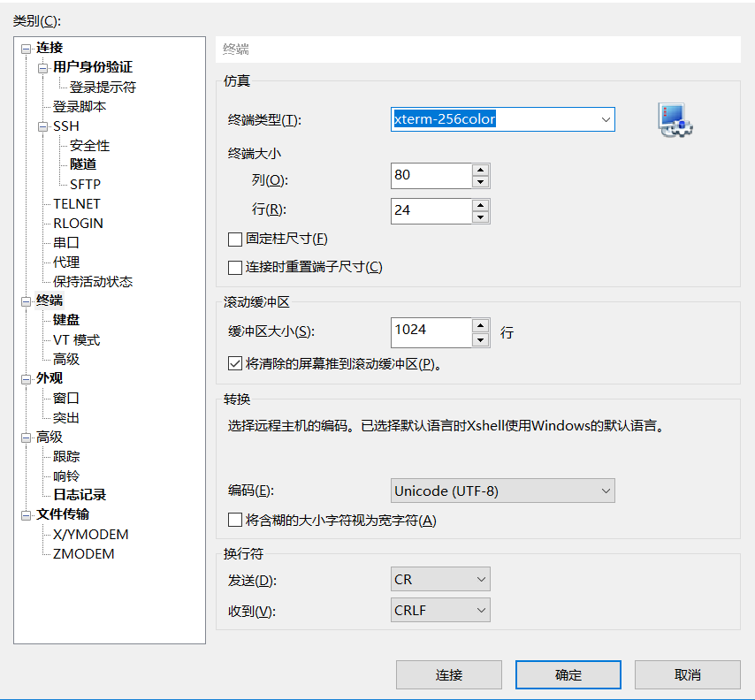Toggle 连接时重置端子尺寸 checkbox
The width and height of the screenshot is (755, 700).
tap(235, 267)
